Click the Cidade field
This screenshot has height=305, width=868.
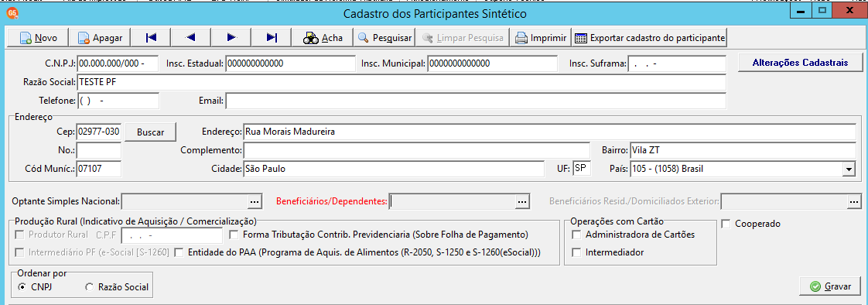tap(394, 169)
